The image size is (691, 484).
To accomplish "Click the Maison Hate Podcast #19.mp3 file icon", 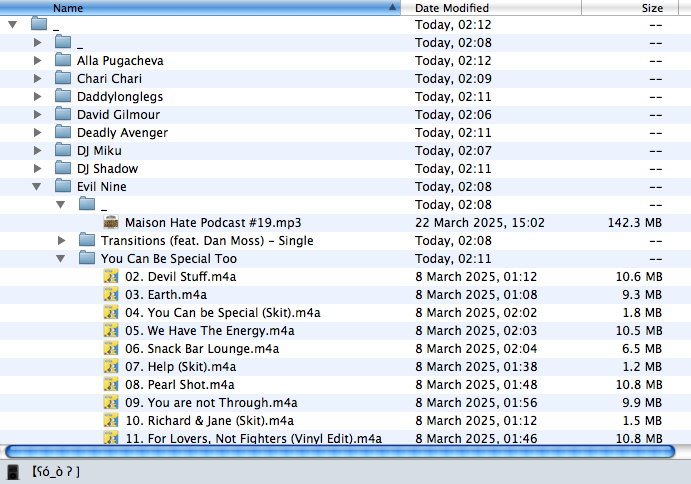I will [111, 223].
